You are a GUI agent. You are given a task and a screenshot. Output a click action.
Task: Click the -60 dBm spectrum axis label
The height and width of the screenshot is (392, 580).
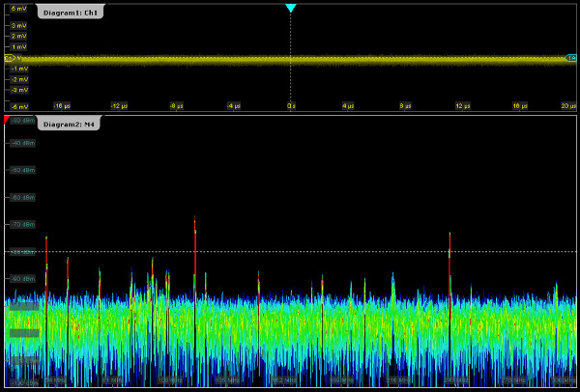click(x=22, y=197)
